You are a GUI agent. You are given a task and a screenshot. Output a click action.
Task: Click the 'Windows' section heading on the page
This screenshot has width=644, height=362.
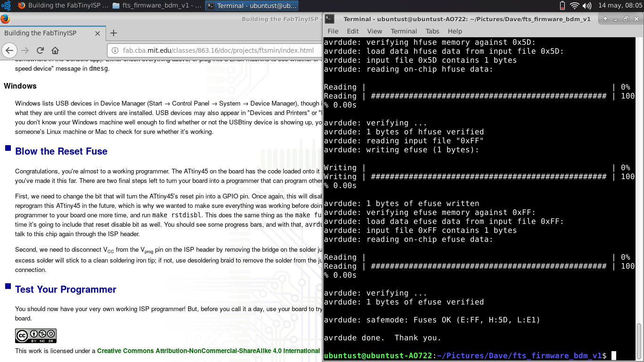tap(20, 86)
